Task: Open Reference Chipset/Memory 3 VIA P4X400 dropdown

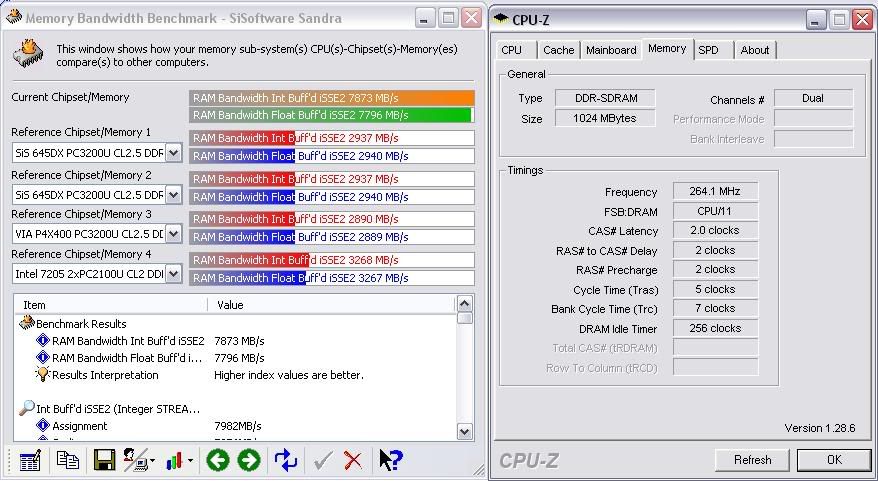Action: coord(174,234)
